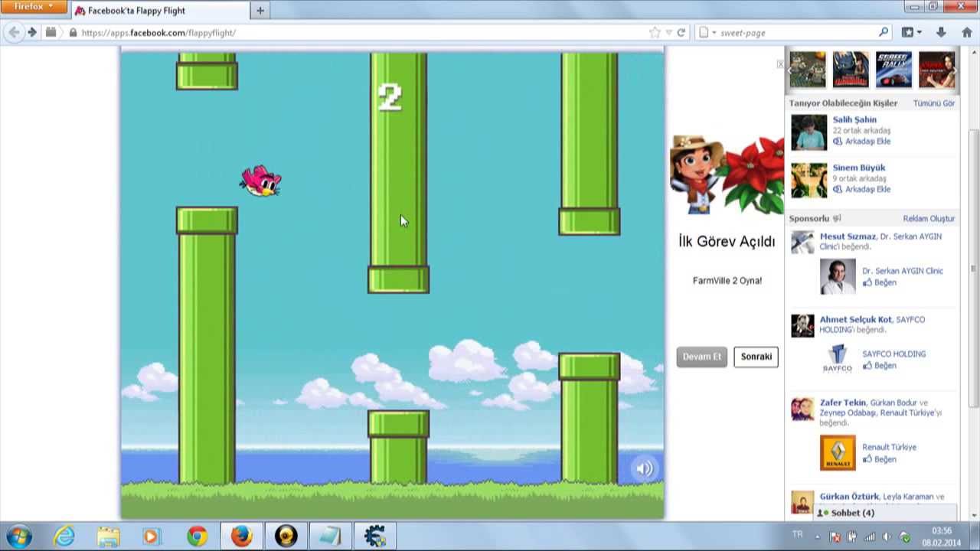980x551 pixels.
Task: Open the search engine selector dropdown
Action: coord(707,33)
